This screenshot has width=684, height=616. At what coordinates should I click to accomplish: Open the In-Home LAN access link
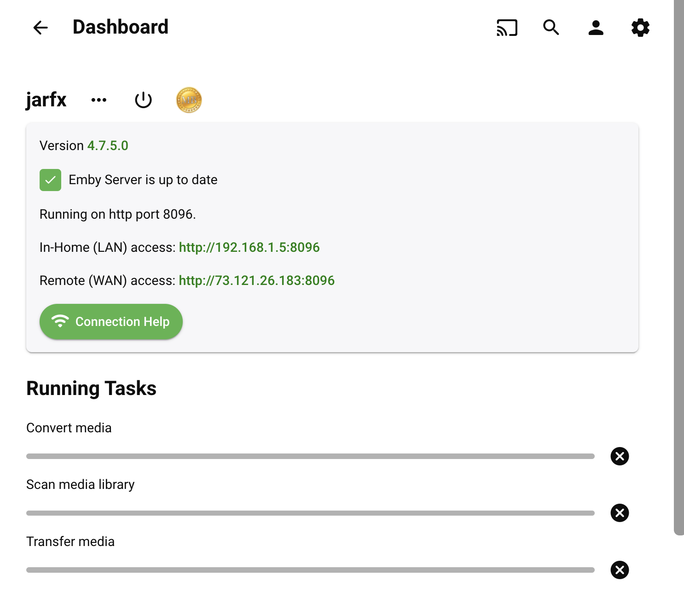coord(249,248)
